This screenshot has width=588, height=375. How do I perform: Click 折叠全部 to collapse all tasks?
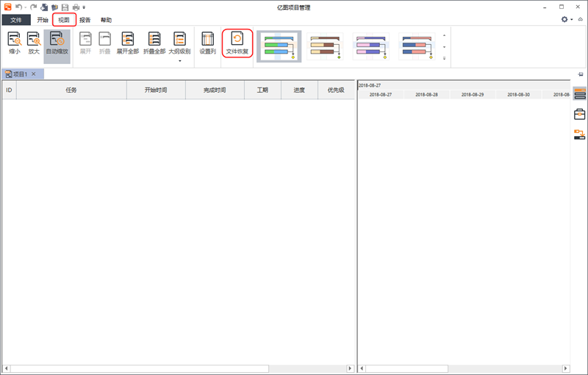(x=154, y=43)
